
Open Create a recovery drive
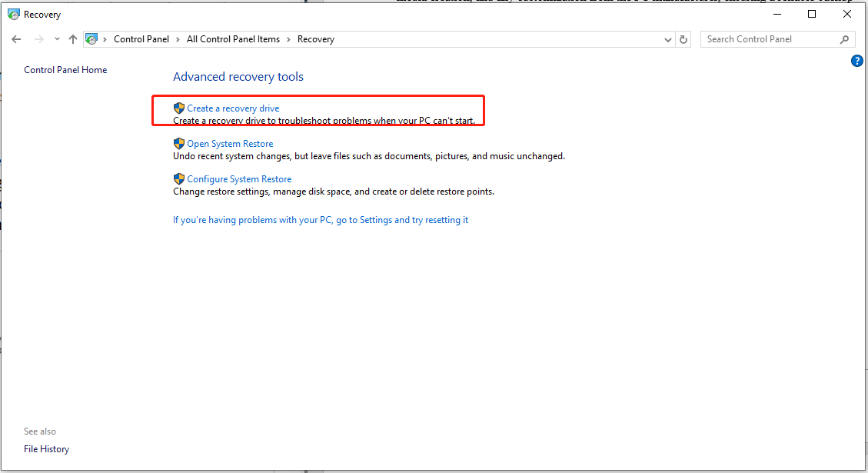coord(233,108)
